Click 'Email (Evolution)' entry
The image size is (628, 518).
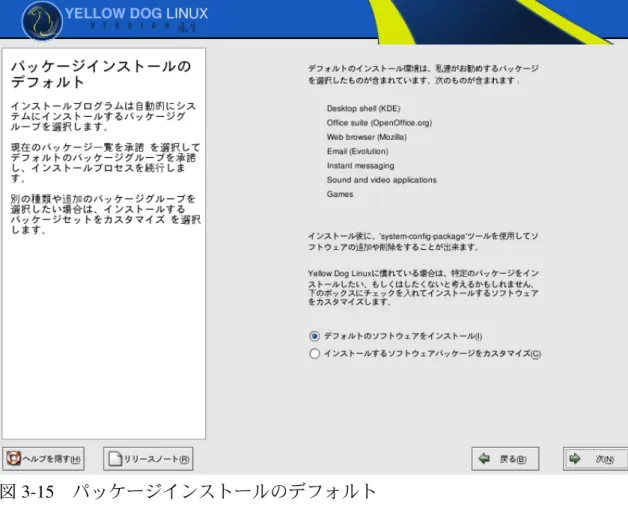click(x=357, y=151)
